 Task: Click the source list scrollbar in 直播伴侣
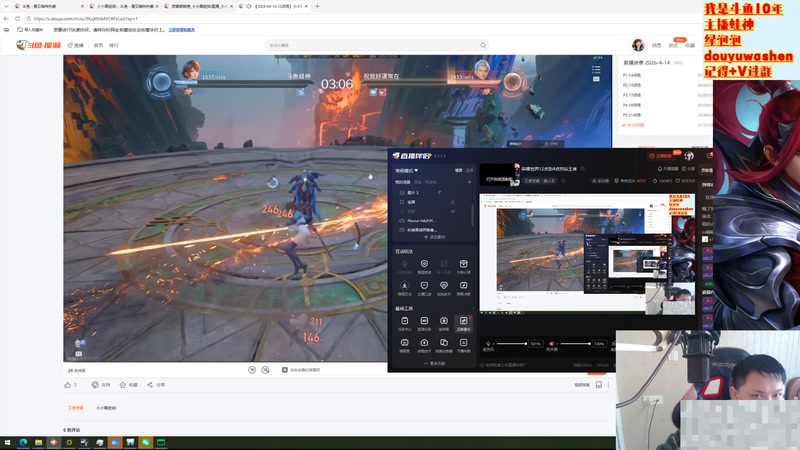(472, 214)
